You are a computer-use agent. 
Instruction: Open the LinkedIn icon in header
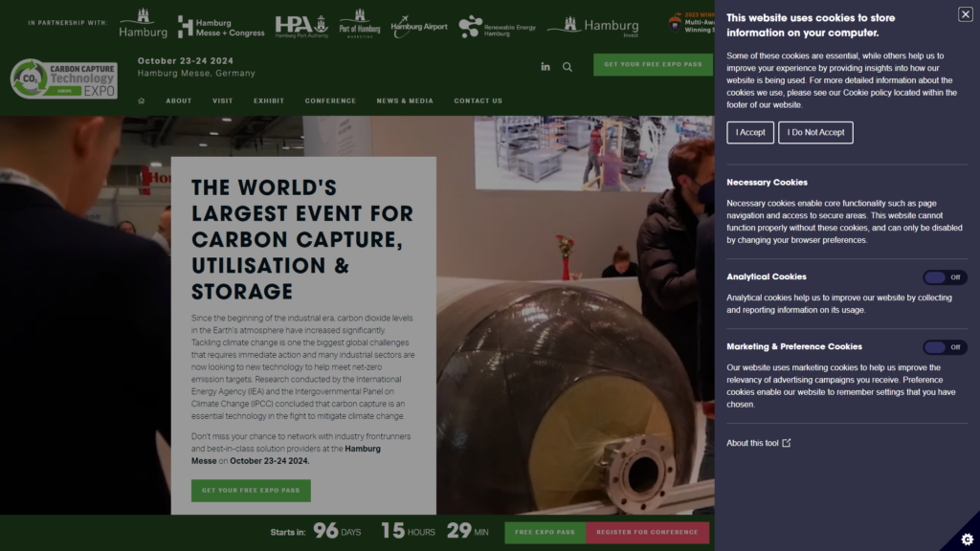[x=545, y=66]
